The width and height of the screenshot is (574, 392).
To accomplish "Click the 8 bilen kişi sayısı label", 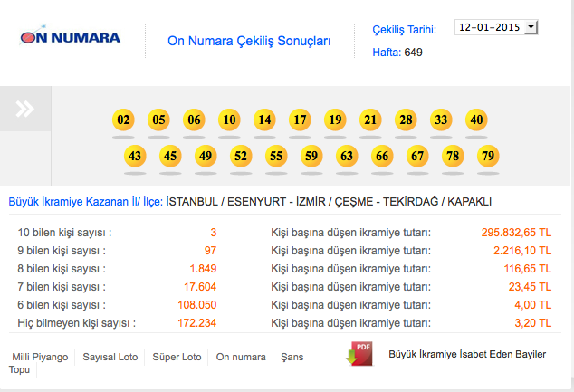I will 62,269.
